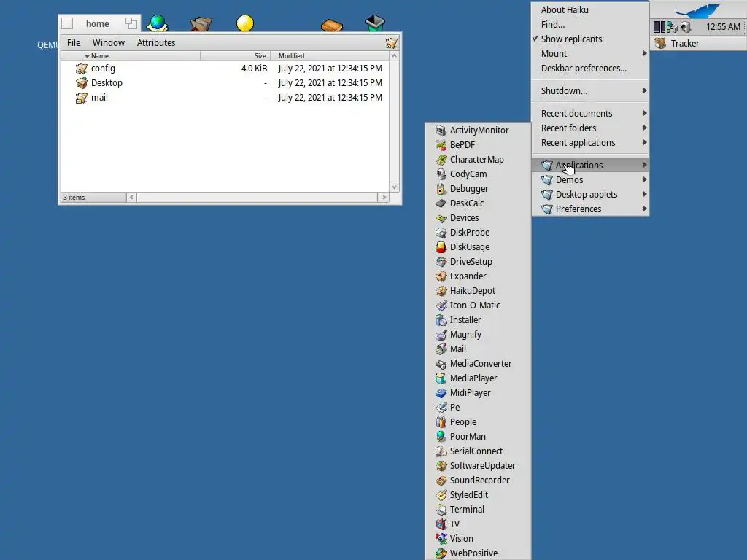The image size is (747, 560).
Task: Open DiskUsage application
Action: [x=478, y=246]
